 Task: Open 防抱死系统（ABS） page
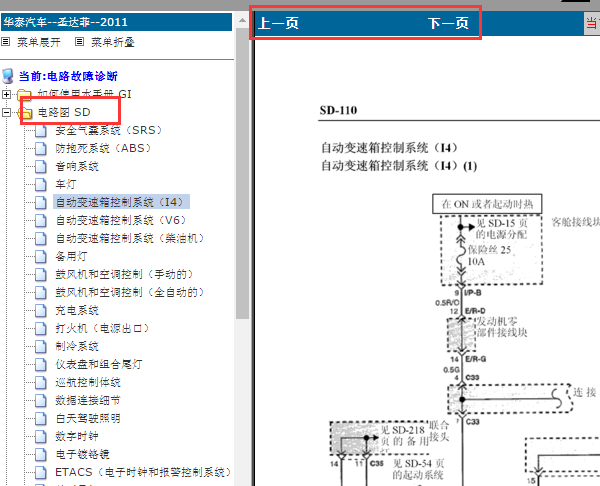(103, 148)
